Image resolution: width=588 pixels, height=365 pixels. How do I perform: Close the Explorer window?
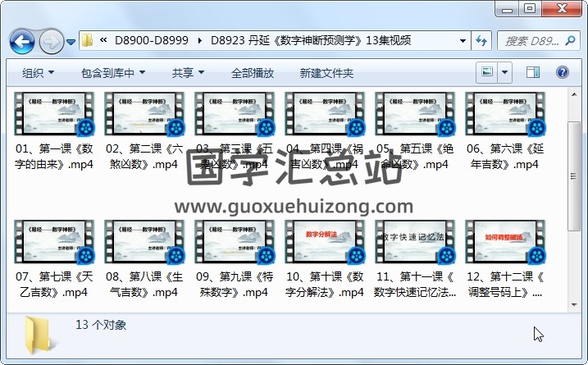point(562,9)
